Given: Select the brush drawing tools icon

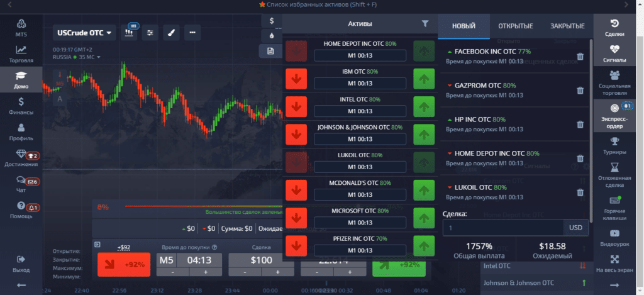Looking at the screenshot, I should (x=171, y=33).
